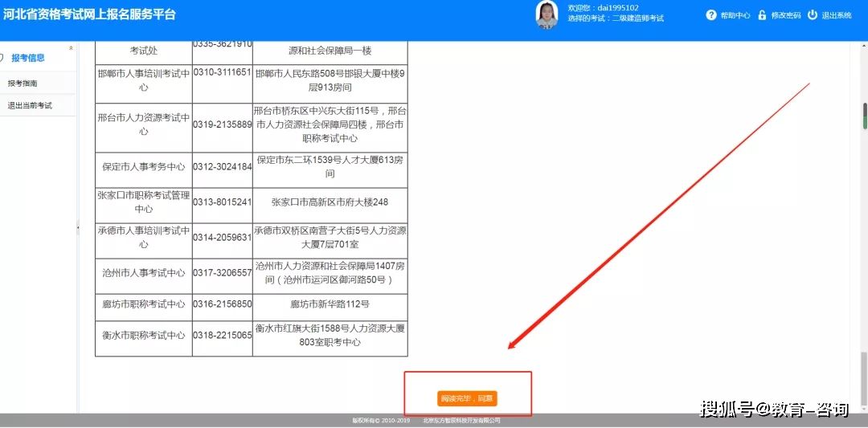The image size is (868, 428).
Task: Click the vertical scrollbar thumb
Action: coord(864,115)
